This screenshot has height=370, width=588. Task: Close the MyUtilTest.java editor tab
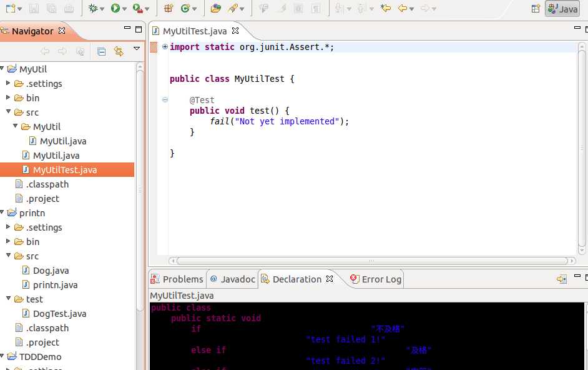[x=235, y=31]
